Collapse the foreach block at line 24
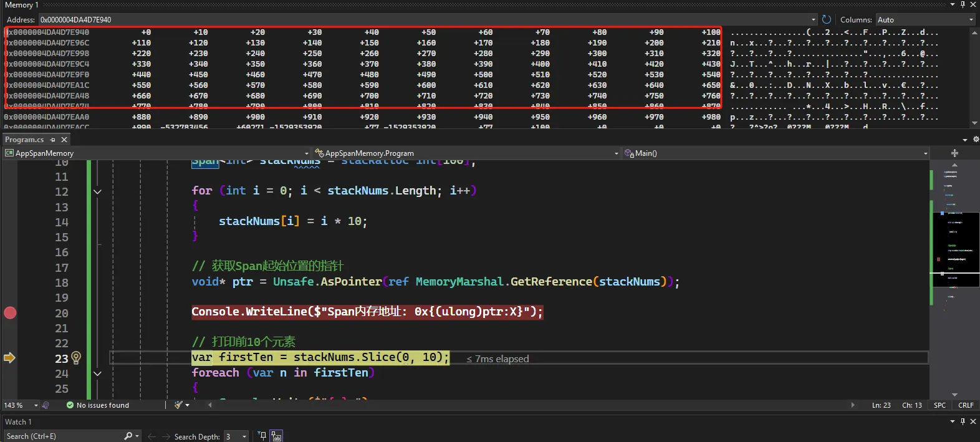 [x=97, y=373]
